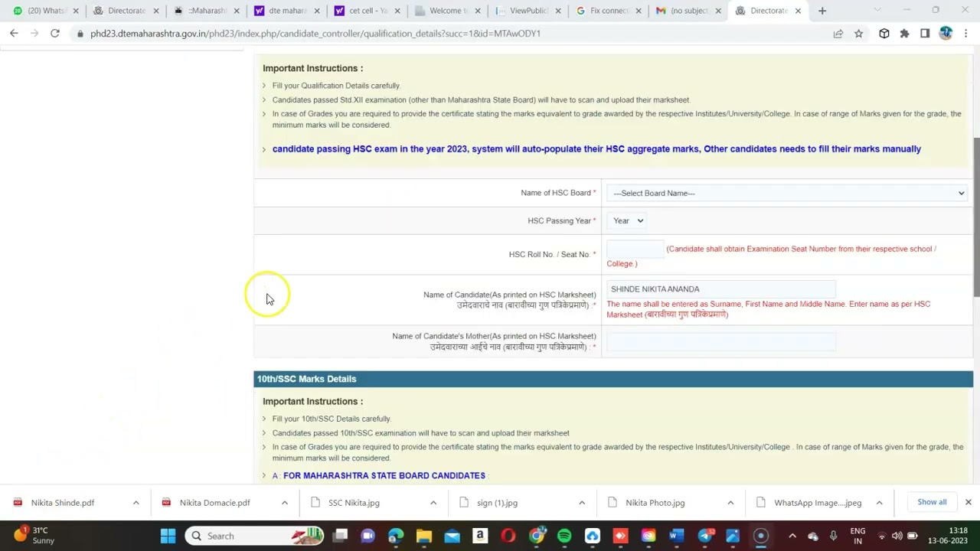980x551 pixels.
Task: Click the address bar URL
Action: pyautogui.click(x=315, y=34)
